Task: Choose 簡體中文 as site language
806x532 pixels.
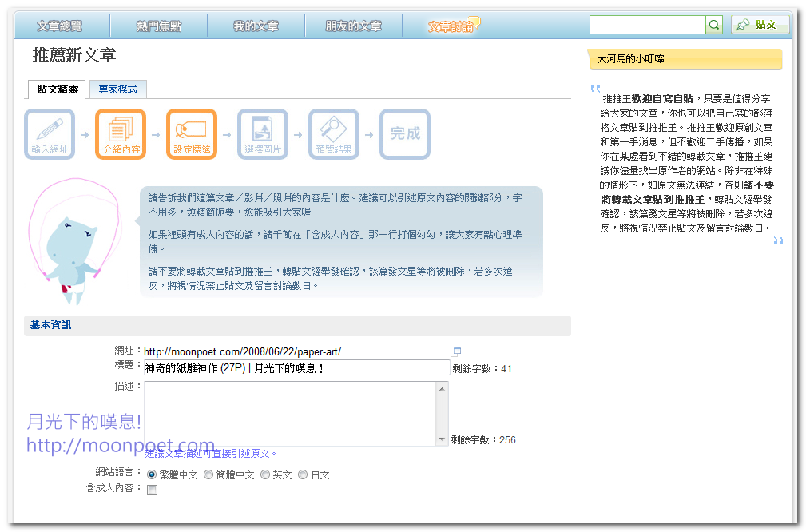Action: 208,474
